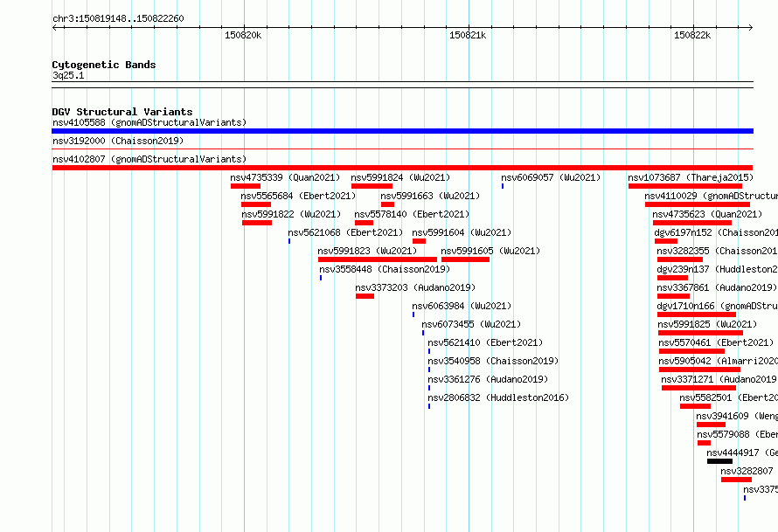This screenshot has width=778, height=532.
Task: Click nsv5579088 variant label
Action: 737,434
